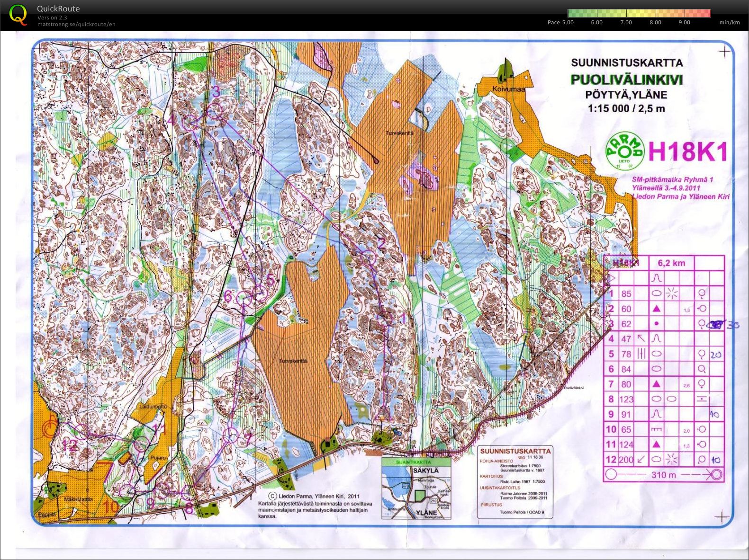
Task: Click control circle 7 on the map
Action: pyautogui.click(x=230, y=435)
